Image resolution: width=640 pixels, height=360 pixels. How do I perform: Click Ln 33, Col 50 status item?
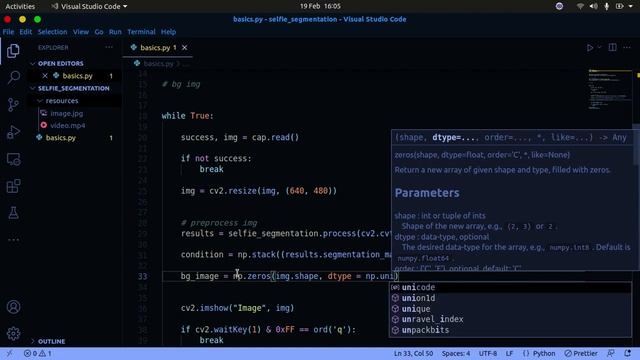click(x=413, y=353)
